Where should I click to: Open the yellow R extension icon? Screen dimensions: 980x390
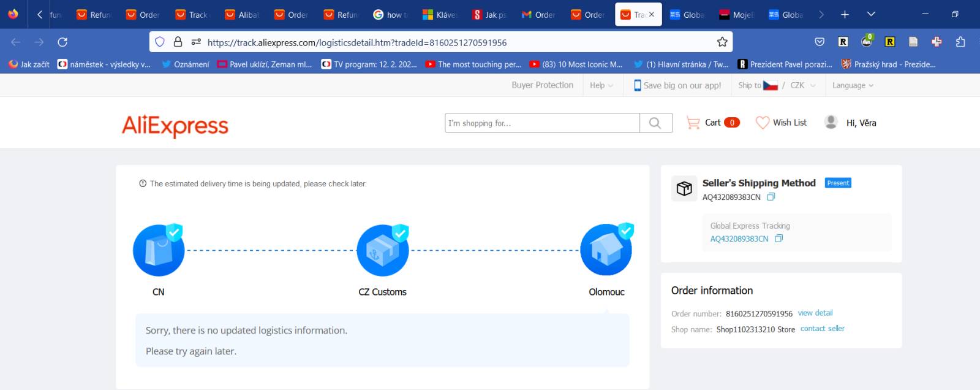[890, 42]
